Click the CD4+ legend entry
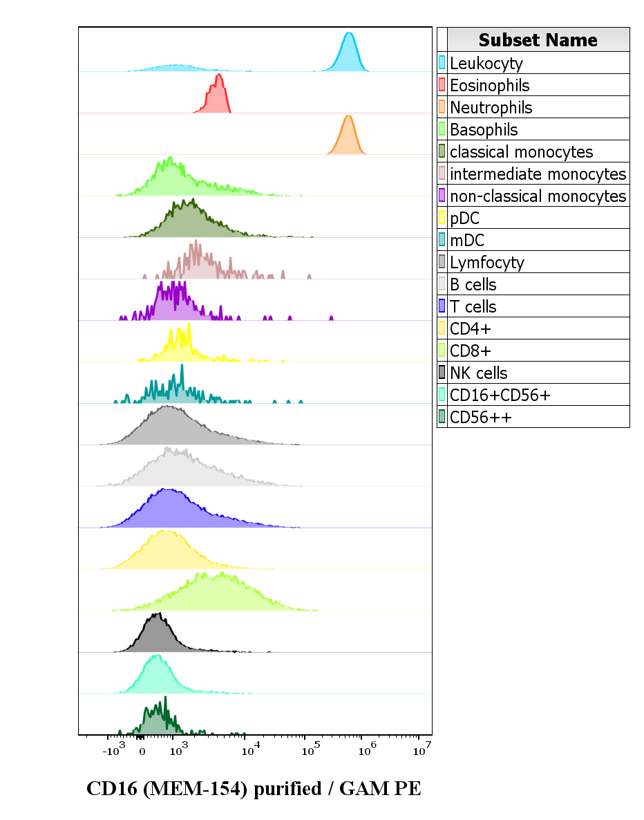Viewport: 644px width, 820px height. [x=470, y=328]
